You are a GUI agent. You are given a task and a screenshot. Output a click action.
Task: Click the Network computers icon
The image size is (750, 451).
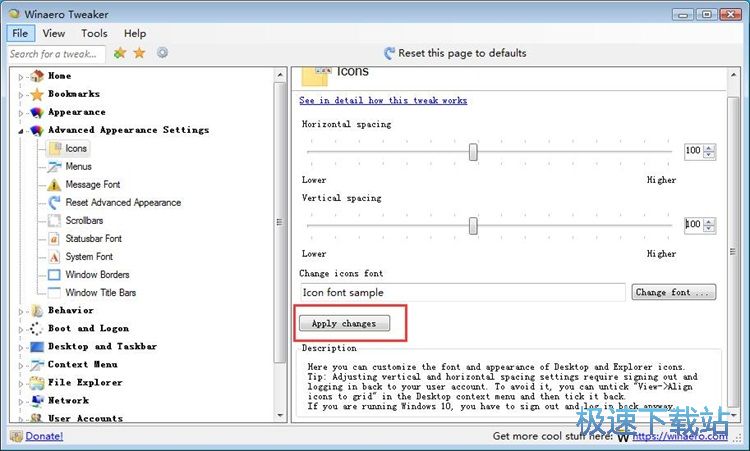[37, 401]
